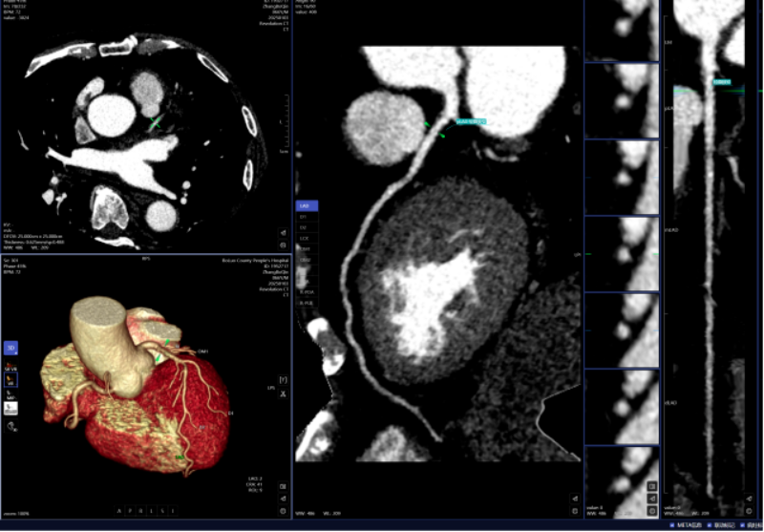
Task: Select the third vessel cross-section thumbnail
Action: coord(622,178)
